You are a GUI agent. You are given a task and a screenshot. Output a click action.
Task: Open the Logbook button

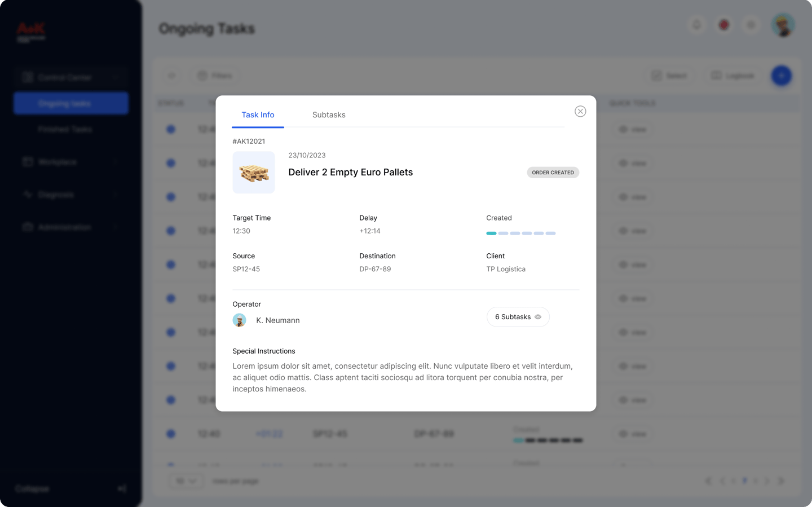pyautogui.click(x=732, y=76)
